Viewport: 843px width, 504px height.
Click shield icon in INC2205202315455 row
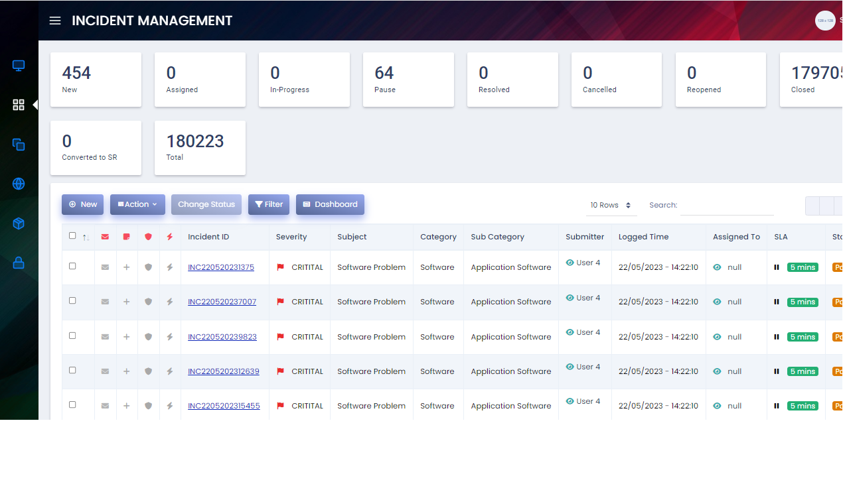[x=148, y=406]
